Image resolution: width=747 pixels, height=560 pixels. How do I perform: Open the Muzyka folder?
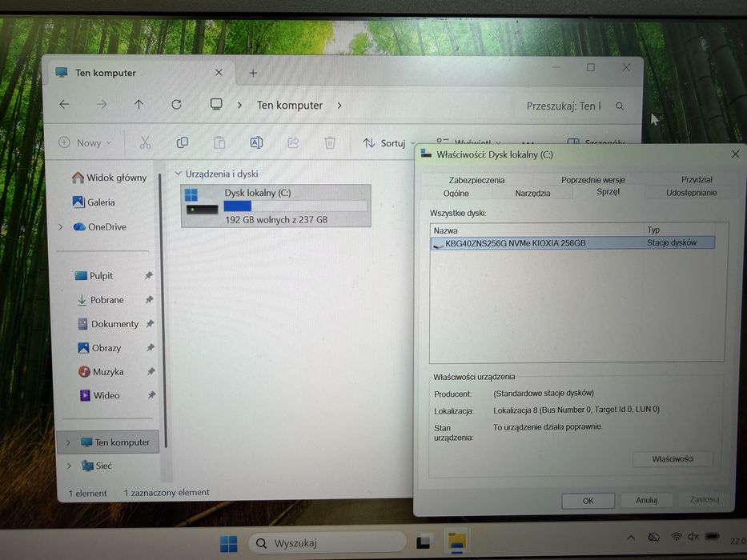(x=101, y=371)
